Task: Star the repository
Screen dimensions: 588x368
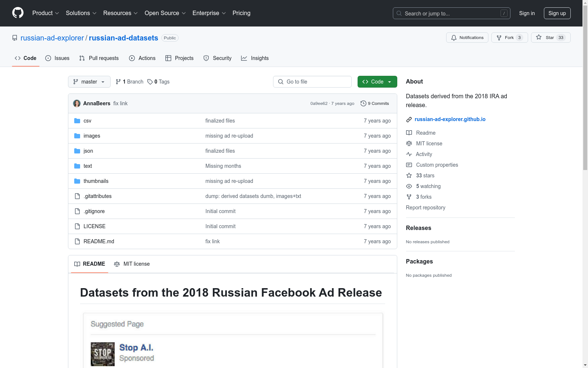Action: pyautogui.click(x=551, y=38)
